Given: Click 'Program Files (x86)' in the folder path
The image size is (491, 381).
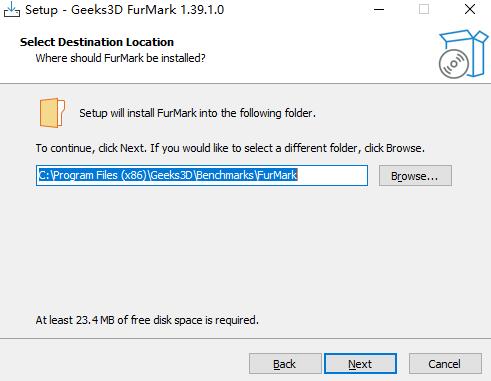Looking at the screenshot, I should (x=100, y=175).
